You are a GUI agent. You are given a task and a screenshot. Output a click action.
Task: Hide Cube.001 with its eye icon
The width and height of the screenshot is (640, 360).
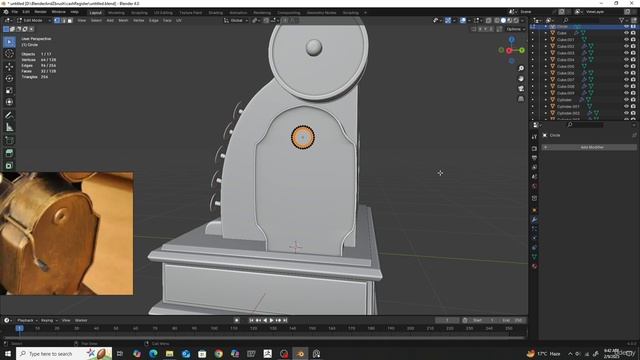tap(626, 40)
